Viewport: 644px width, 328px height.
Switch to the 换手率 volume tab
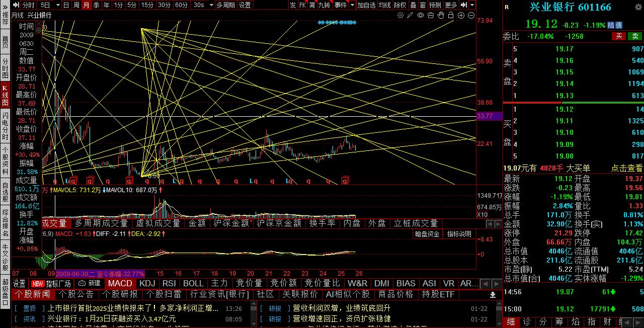click(x=322, y=223)
